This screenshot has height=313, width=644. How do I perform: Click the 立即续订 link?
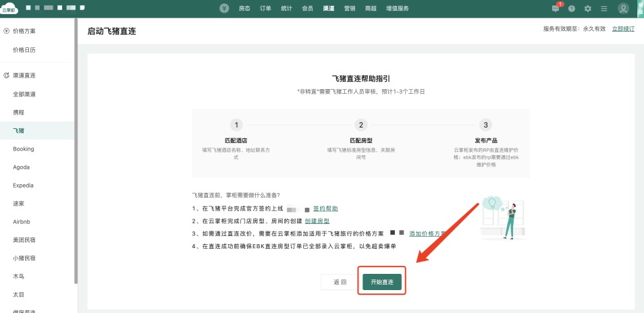click(623, 29)
